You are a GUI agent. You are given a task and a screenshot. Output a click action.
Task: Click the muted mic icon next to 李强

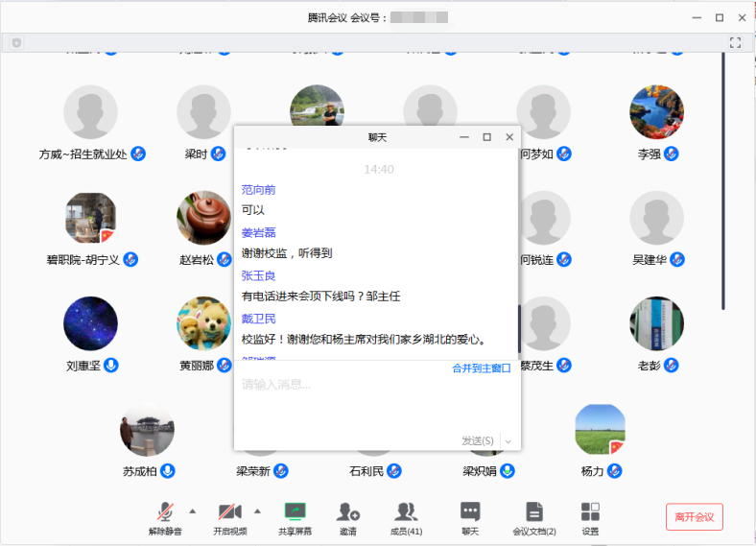(672, 154)
